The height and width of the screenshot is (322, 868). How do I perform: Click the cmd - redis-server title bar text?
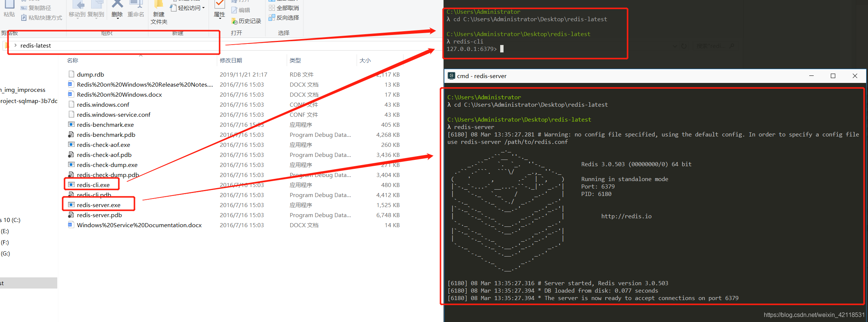pos(482,76)
